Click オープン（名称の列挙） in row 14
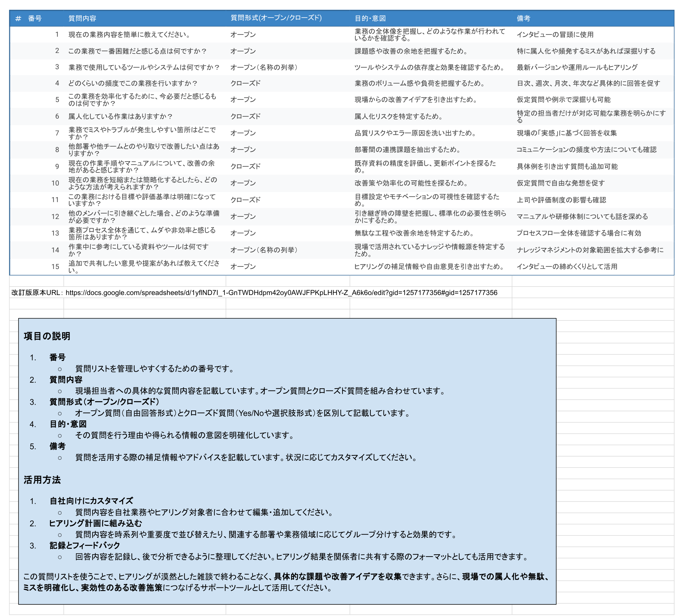Image resolution: width=681 pixels, height=616 pixels. [x=288, y=250]
